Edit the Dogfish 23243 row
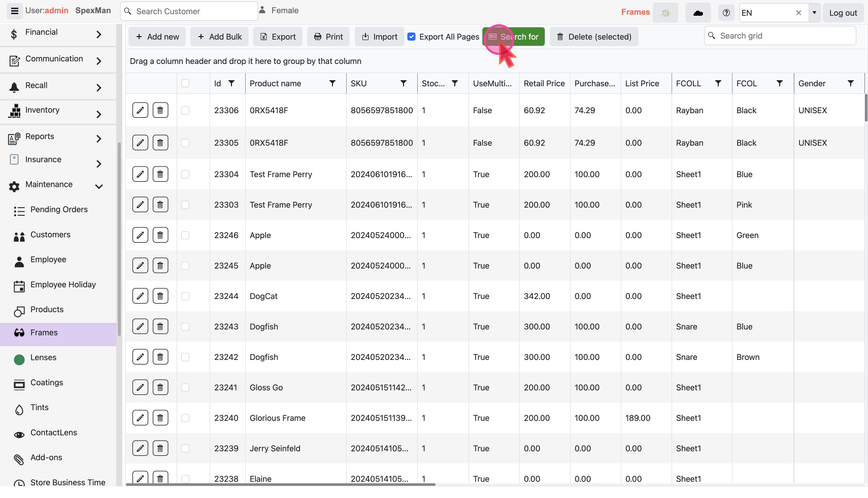 tap(140, 326)
